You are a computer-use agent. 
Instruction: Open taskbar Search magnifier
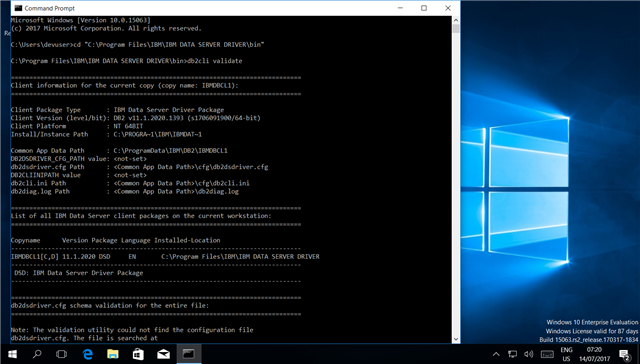coord(37,354)
